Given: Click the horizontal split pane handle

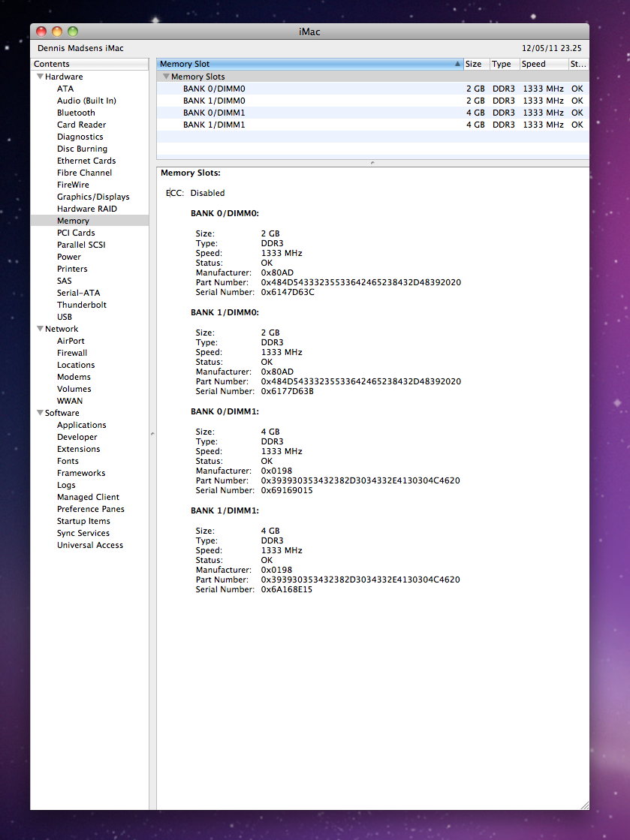Looking at the screenshot, I should click(373, 162).
